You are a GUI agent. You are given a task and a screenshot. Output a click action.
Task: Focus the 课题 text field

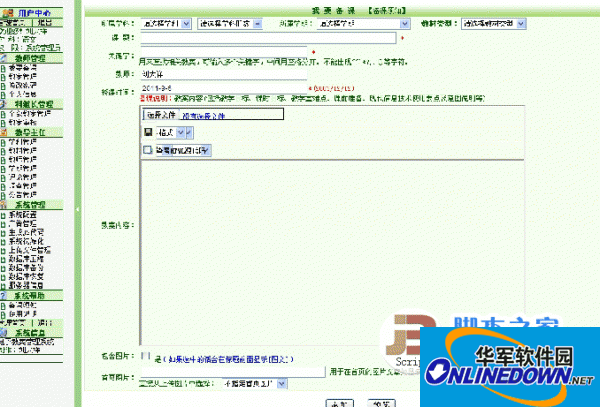click(x=268, y=38)
